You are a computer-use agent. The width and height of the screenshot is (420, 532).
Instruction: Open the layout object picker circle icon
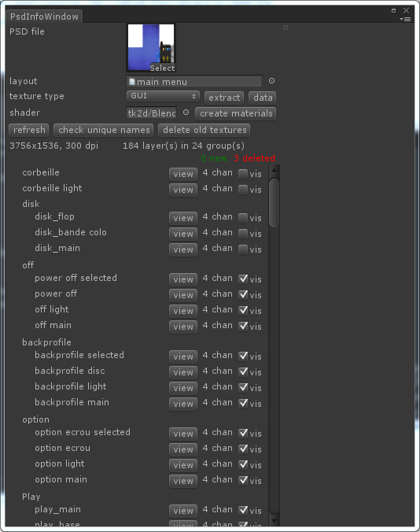[271, 81]
